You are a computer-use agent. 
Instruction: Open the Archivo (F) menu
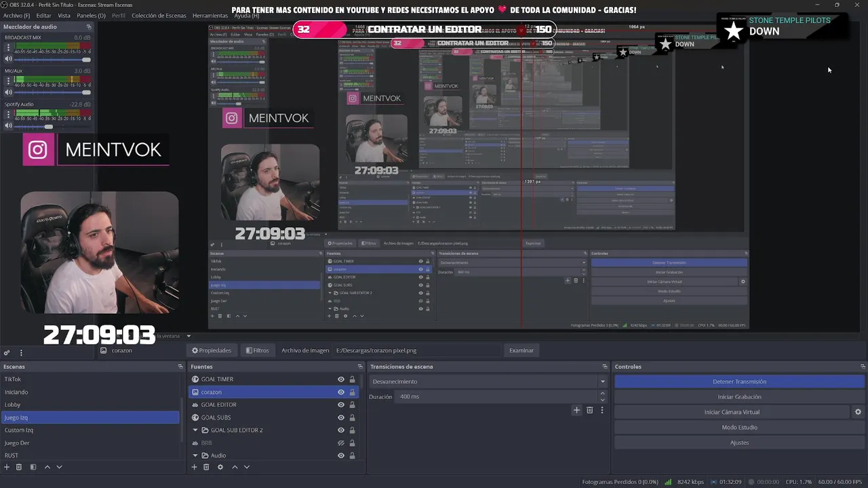[16, 16]
